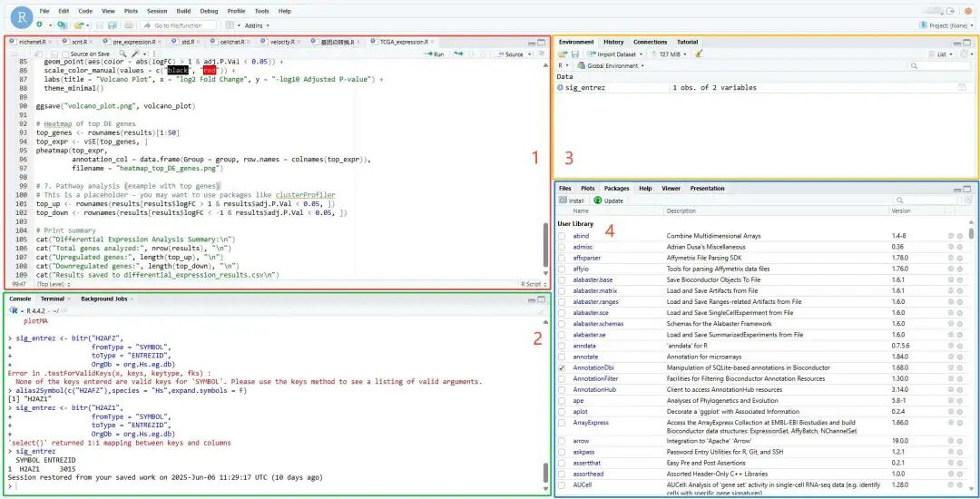Open the alabaster.base package link
The image size is (980, 499).
click(593, 279)
